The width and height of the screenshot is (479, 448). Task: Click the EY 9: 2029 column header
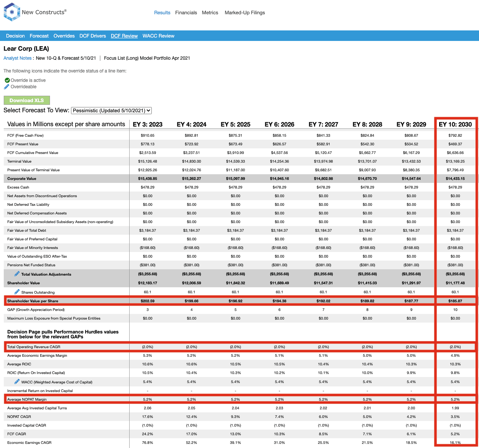pos(411,124)
